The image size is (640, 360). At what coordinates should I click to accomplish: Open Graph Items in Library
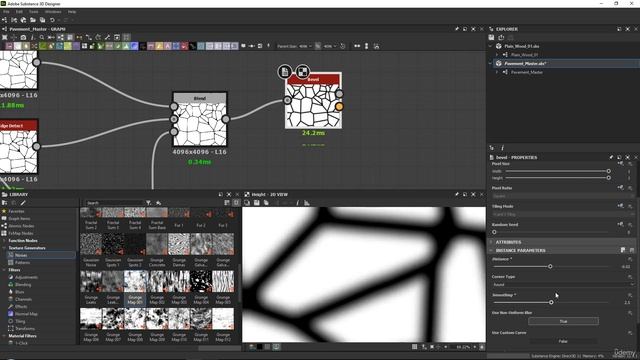point(19,219)
